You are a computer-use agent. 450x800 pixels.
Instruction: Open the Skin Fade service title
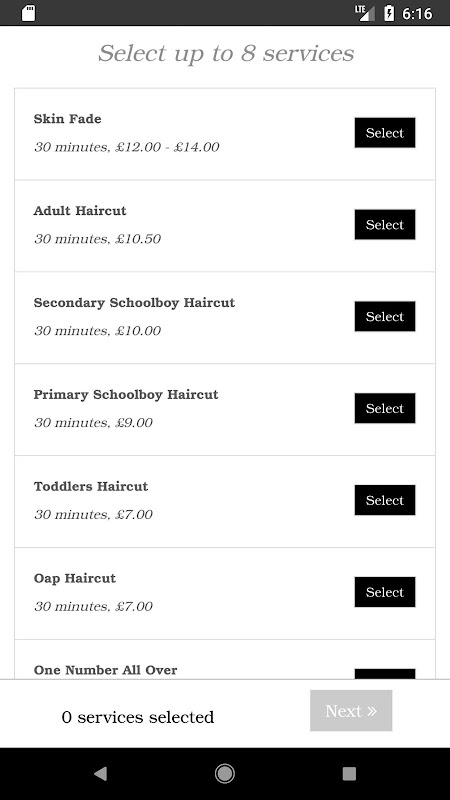[x=67, y=119]
